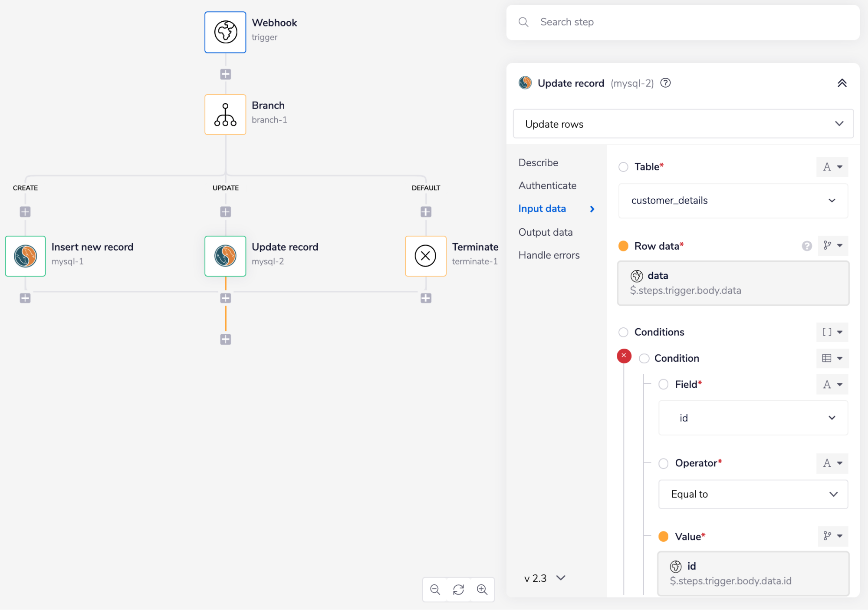Image resolution: width=868 pixels, height=610 pixels.
Task: Click the Authenticate section link
Action: [547, 186]
